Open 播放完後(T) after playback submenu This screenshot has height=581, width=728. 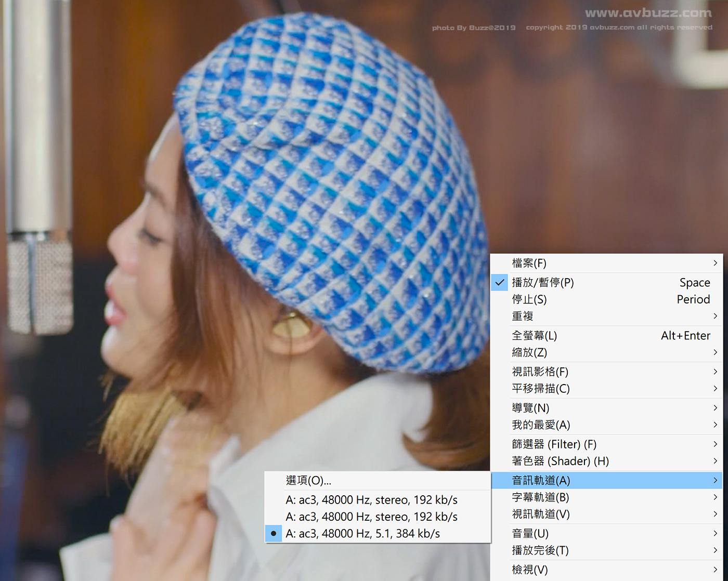pyautogui.click(x=540, y=550)
